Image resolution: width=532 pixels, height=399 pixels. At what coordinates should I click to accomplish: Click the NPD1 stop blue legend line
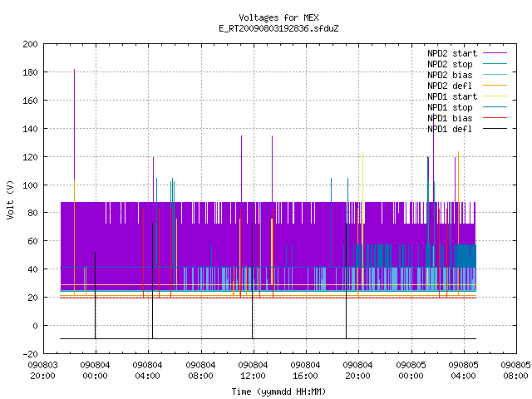pyautogui.click(x=495, y=107)
